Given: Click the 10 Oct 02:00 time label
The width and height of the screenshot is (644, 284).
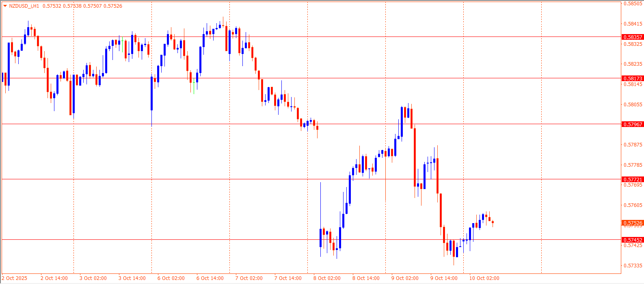Looking at the screenshot, I should pos(484,278).
